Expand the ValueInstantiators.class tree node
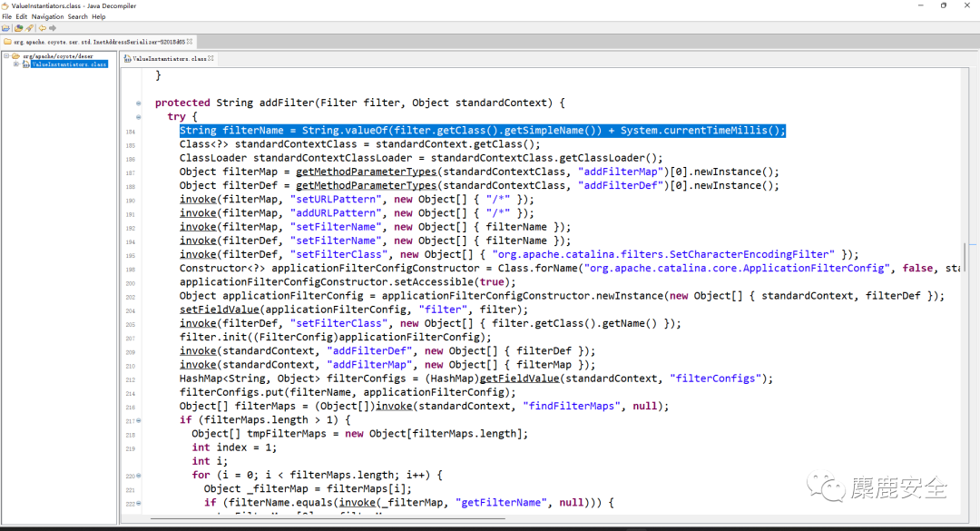980x531 pixels. (16, 64)
